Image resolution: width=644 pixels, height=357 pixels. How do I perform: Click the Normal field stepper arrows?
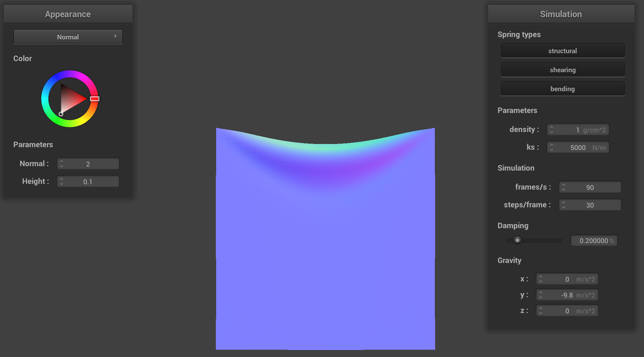click(x=61, y=164)
